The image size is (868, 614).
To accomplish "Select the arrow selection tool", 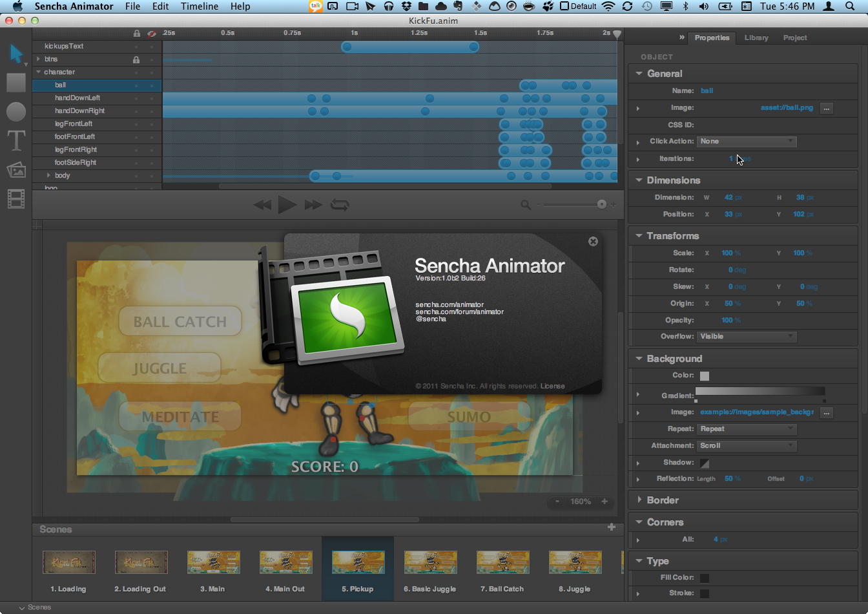I will 16,54.
